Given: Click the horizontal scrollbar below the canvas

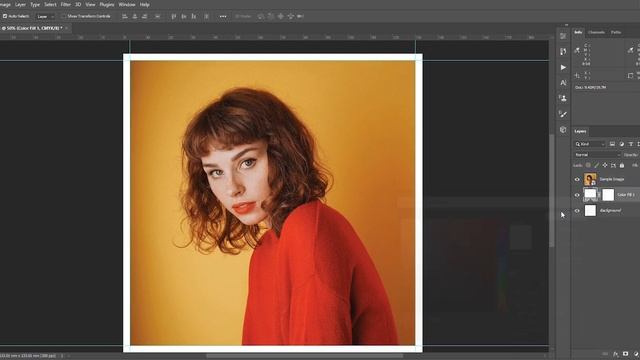Looking at the screenshot, I should point(304,356).
